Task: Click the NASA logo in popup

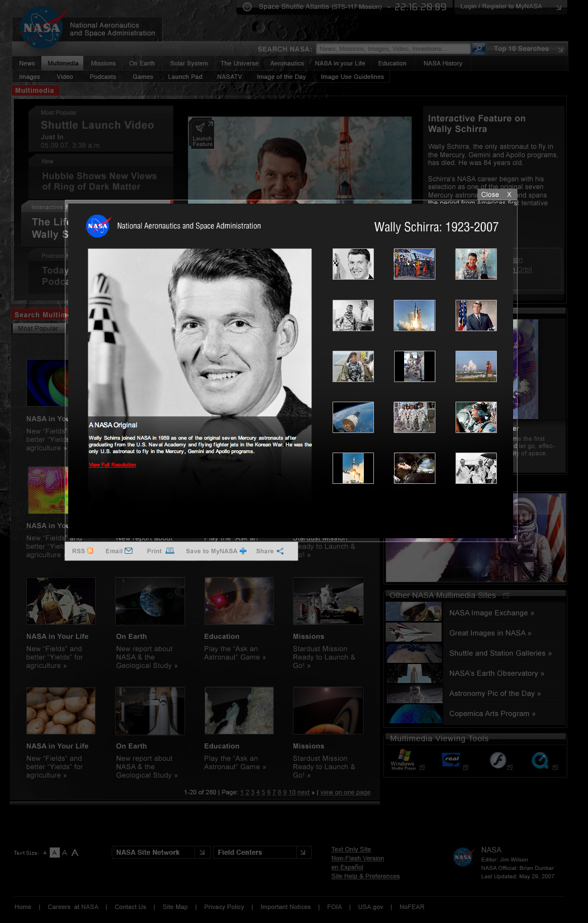Action: pos(98,226)
